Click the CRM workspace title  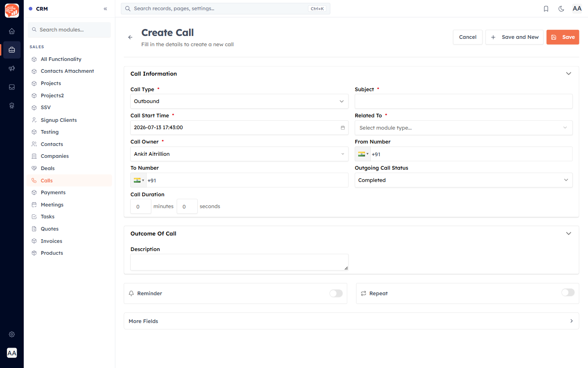tap(42, 9)
